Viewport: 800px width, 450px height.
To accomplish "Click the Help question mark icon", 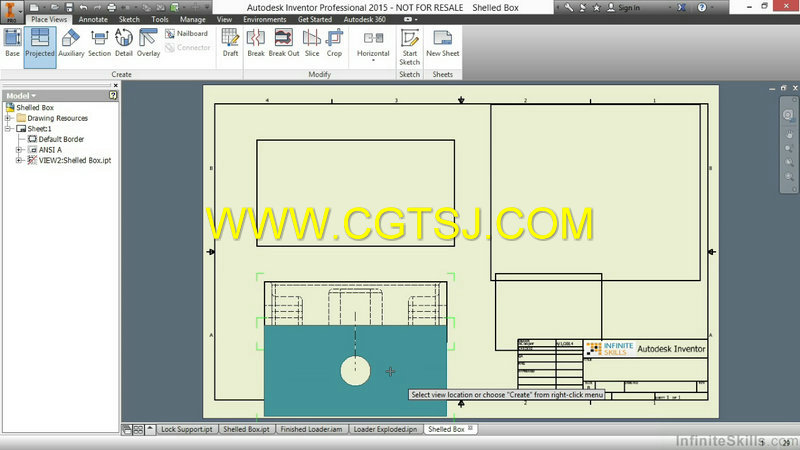I will tap(702, 7).
